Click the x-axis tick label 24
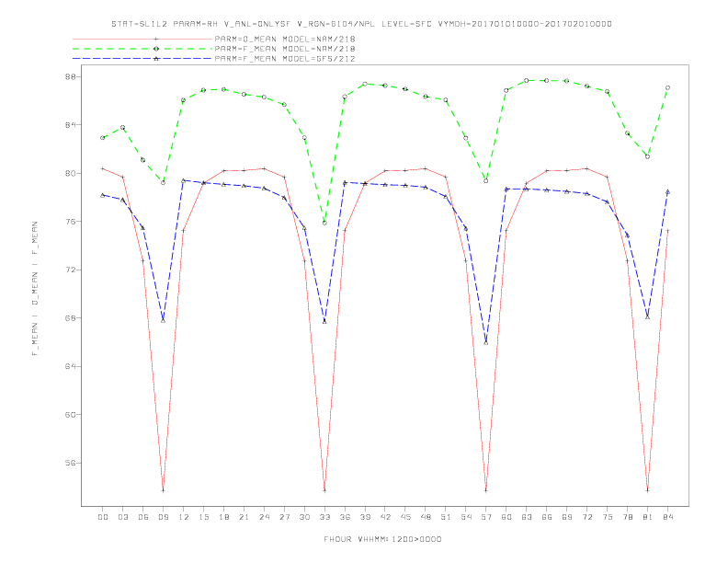 [x=264, y=517]
